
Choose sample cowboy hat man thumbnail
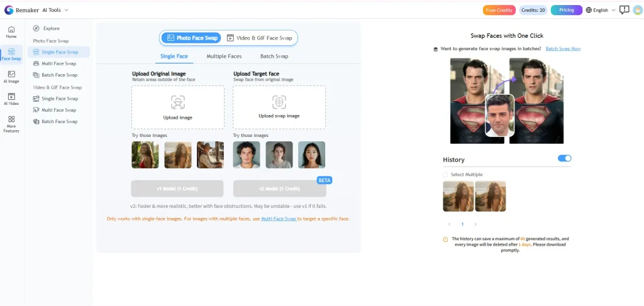tap(210, 155)
